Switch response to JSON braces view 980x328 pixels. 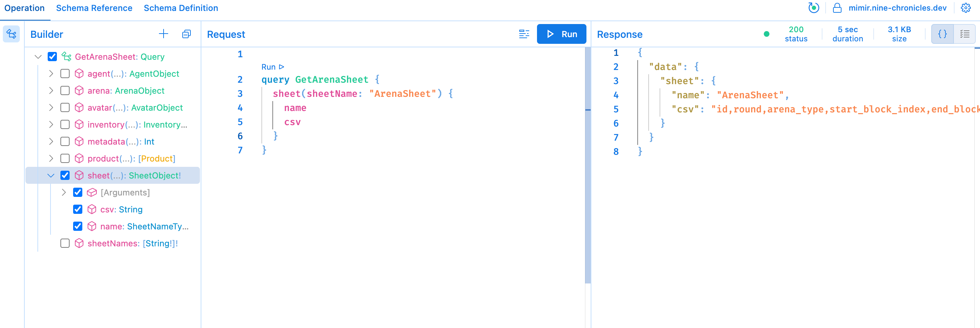pos(942,34)
